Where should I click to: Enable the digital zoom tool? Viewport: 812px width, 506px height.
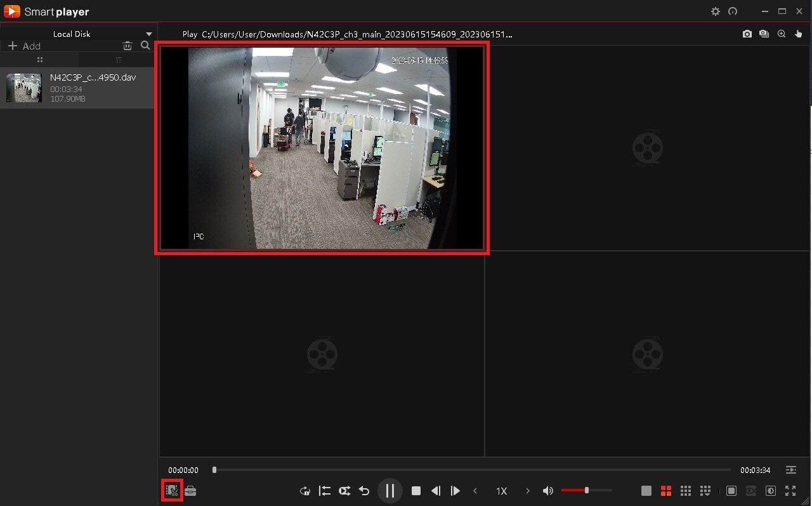pos(782,34)
